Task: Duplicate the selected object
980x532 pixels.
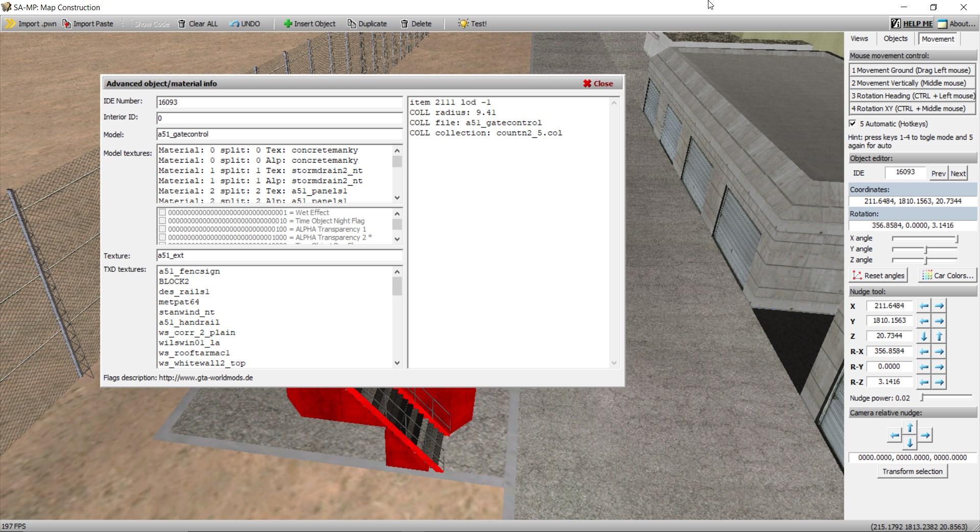Action: point(367,24)
